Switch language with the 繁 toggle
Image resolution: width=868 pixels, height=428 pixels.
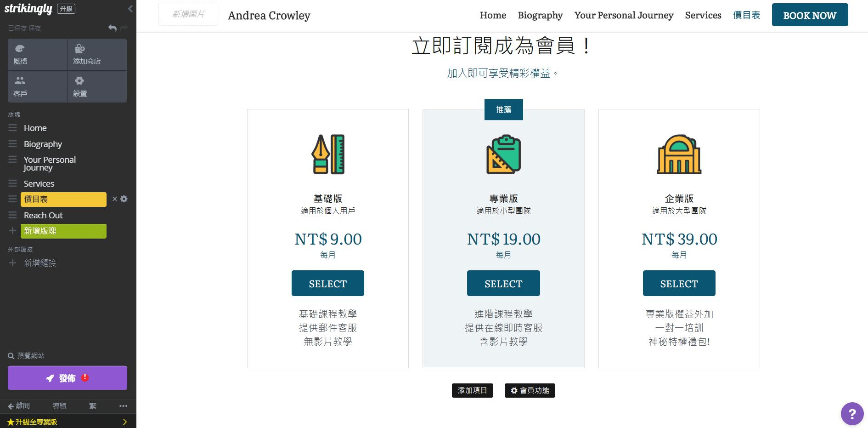(93, 406)
